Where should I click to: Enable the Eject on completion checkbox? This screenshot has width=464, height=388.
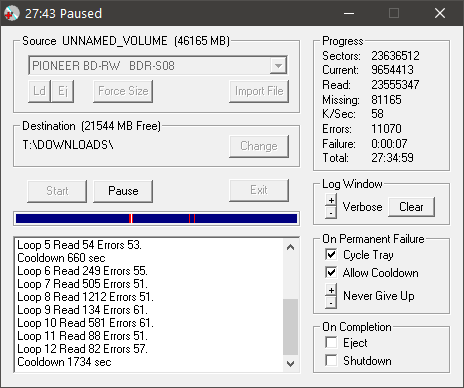(x=331, y=342)
